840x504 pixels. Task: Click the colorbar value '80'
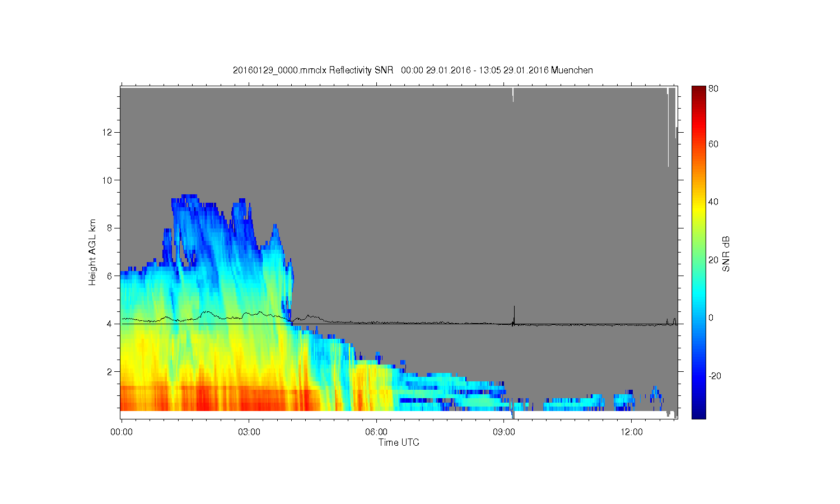pos(713,88)
